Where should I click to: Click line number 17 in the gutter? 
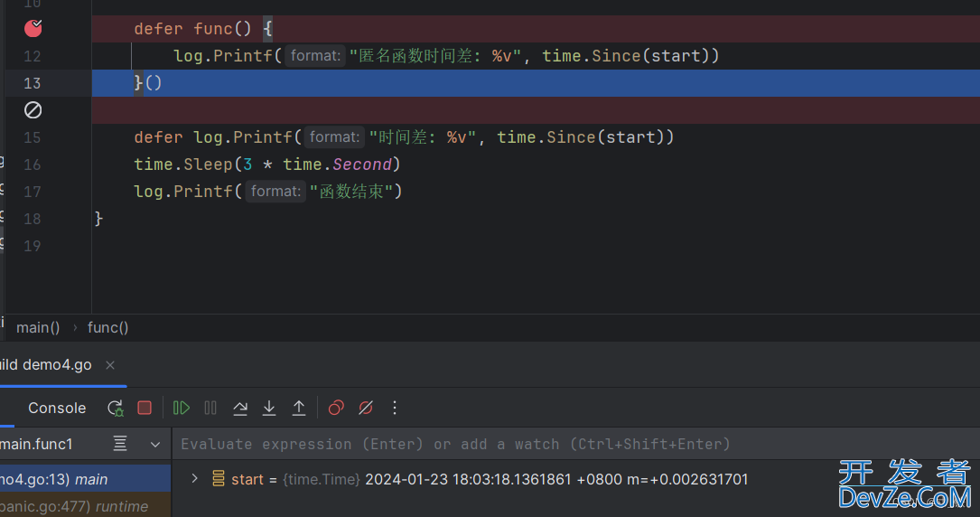pos(33,192)
